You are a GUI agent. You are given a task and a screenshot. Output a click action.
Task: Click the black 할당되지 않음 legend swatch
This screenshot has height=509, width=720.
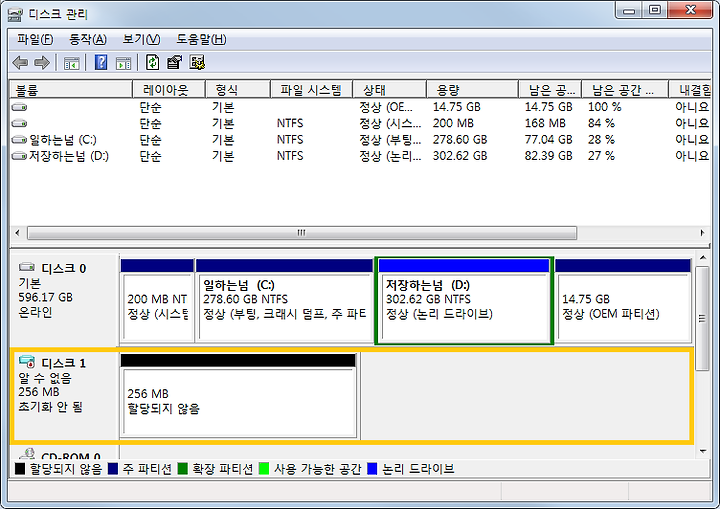coord(20,469)
